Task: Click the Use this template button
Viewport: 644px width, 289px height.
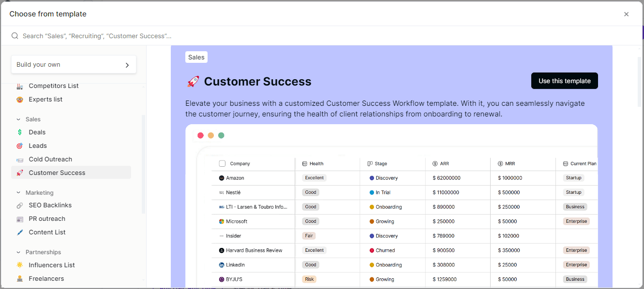Action: pyautogui.click(x=564, y=80)
